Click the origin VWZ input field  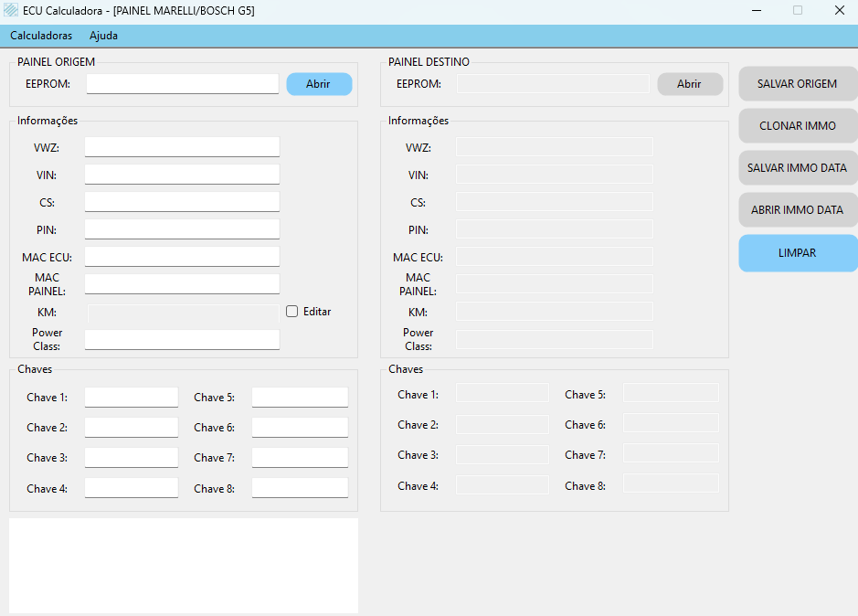tap(182, 147)
